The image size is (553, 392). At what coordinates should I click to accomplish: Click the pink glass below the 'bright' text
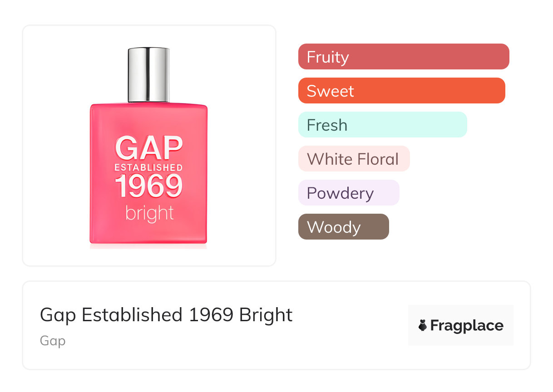148,234
